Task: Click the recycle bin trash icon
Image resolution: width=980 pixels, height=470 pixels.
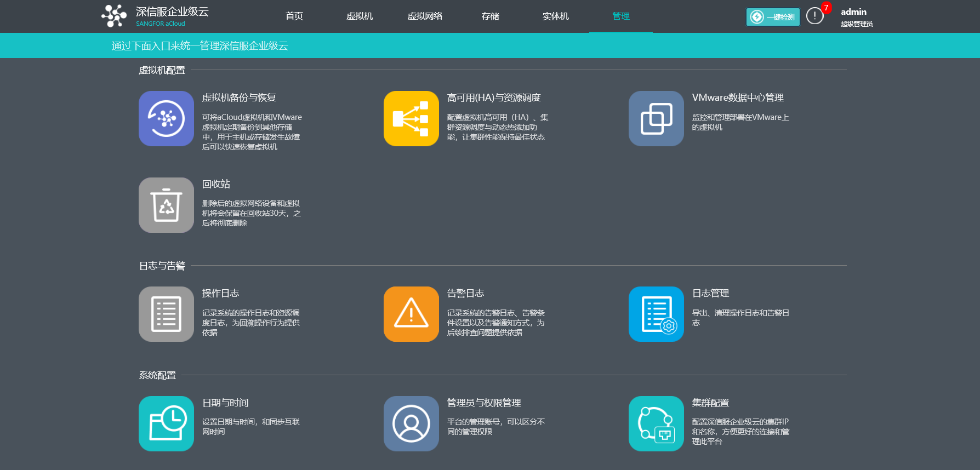Action: (x=166, y=205)
